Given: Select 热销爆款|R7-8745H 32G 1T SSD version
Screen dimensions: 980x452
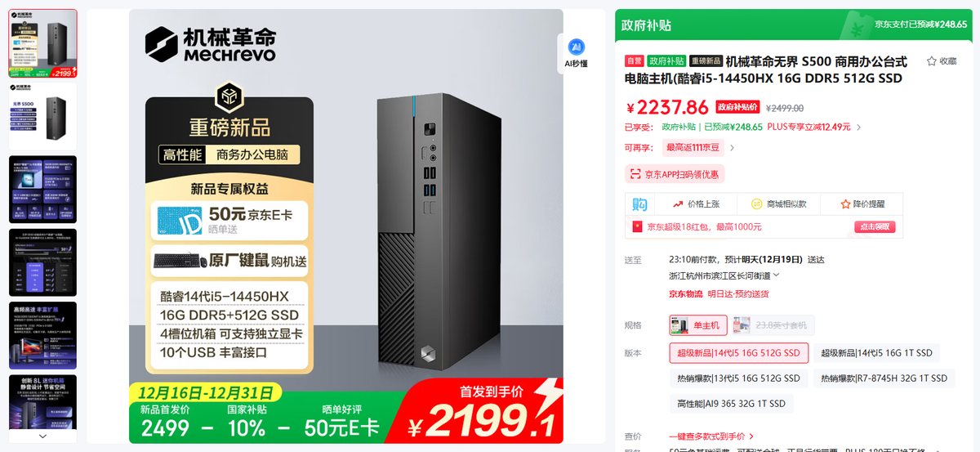Looking at the screenshot, I should point(884,378).
